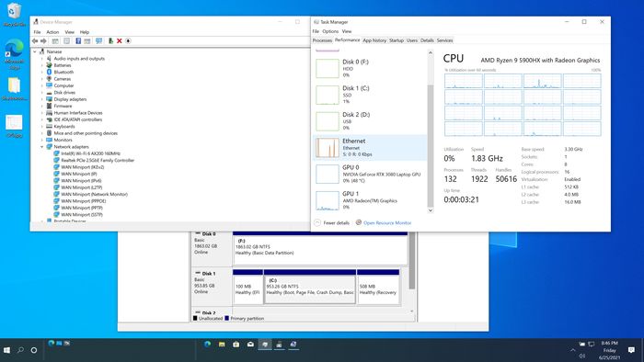Click the green Update driver icon
The width and height of the screenshot is (644, 362).
point(110,41)
